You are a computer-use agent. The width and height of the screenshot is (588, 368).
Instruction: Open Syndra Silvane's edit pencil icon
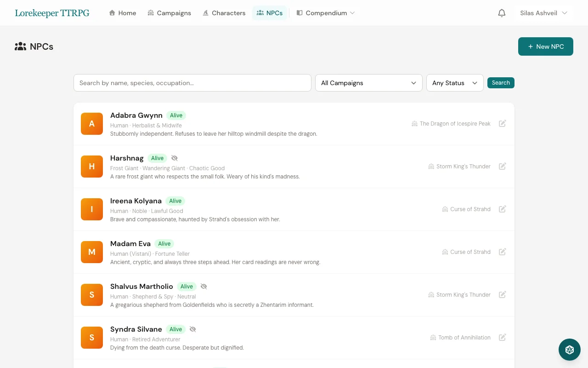pyautogui.click(x=502, y=337)
